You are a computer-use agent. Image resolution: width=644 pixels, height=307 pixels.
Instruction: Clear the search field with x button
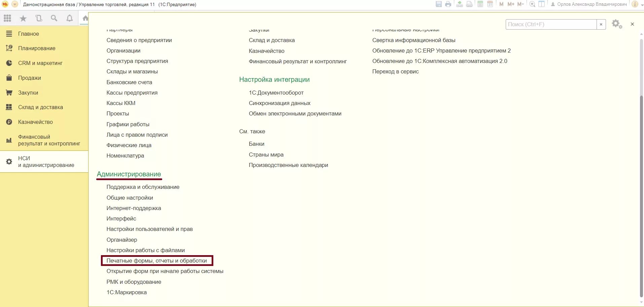click(601, 24)
